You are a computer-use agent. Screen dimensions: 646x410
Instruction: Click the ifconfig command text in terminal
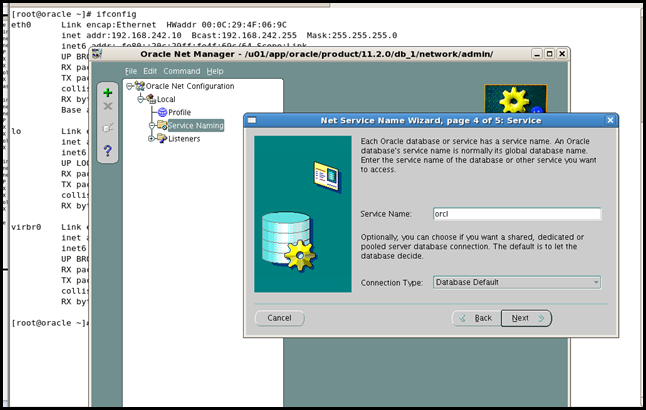(116, 14)
